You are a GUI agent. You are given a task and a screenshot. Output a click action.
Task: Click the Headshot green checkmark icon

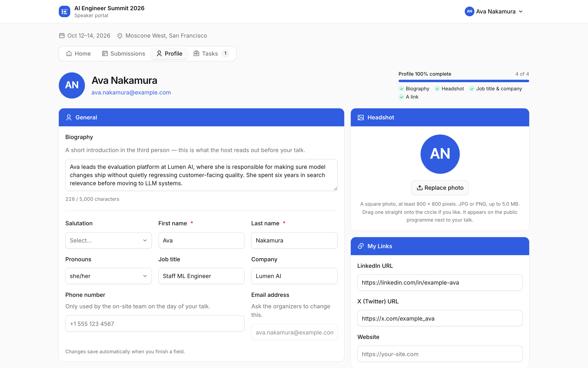437,89
